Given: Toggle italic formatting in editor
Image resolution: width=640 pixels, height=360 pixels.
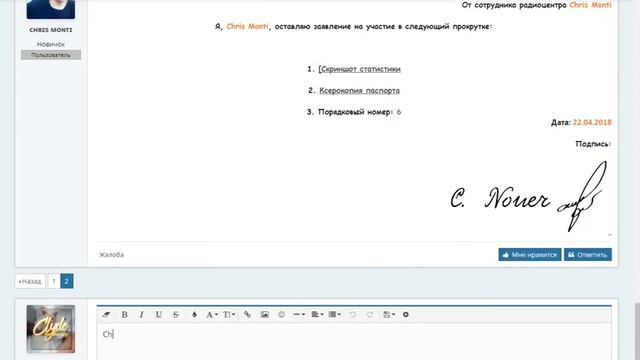Looking at the screenshot, I should pyautogui.click(x=141, y=314).
